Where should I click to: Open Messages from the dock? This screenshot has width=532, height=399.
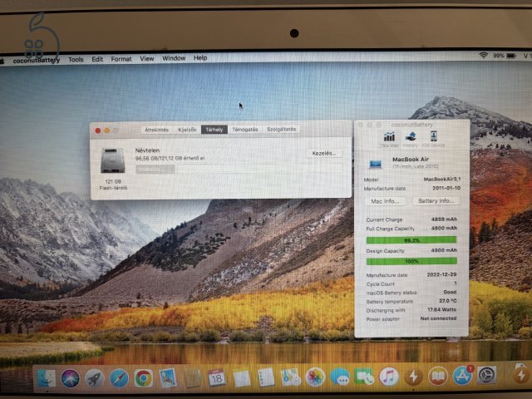(340, 377)
